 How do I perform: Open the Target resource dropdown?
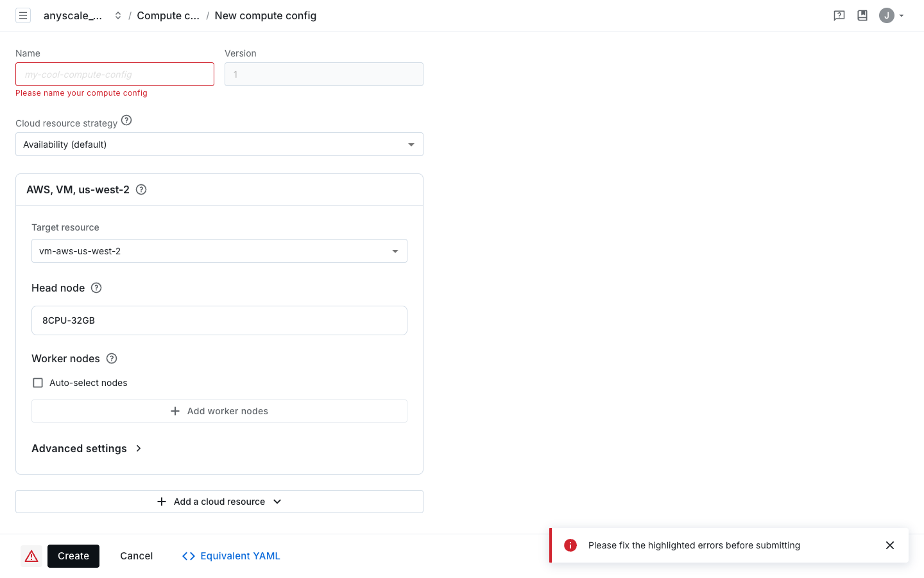(219, 251)
